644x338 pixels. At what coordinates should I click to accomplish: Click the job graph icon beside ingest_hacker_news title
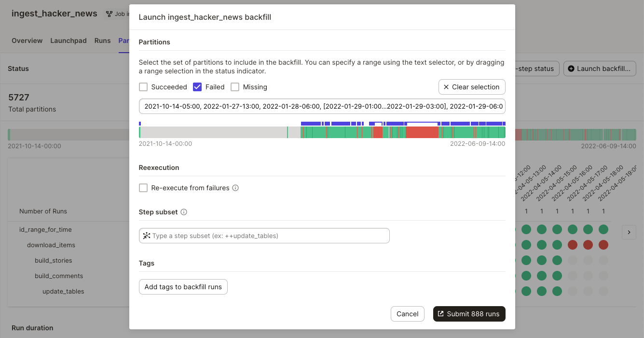(109, 14)
